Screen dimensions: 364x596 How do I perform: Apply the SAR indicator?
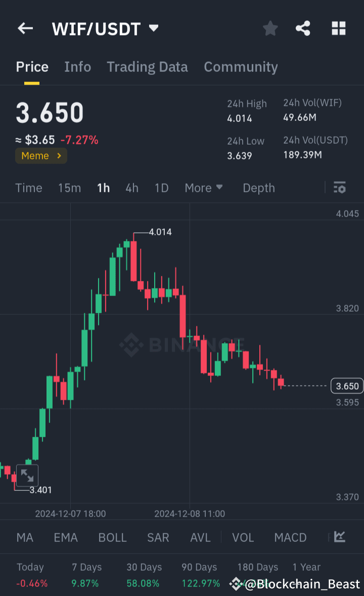tap(158, 537)
